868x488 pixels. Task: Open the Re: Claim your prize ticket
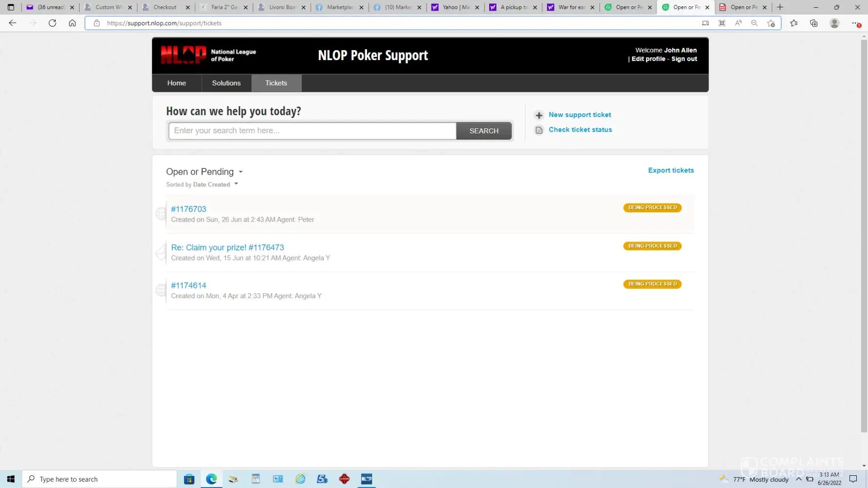[227, 247]
